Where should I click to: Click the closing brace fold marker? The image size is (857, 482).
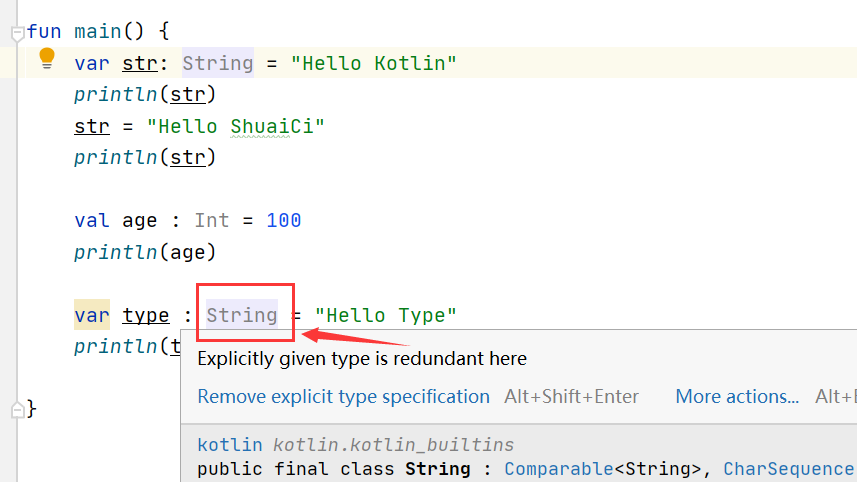[x=17, y=409]
